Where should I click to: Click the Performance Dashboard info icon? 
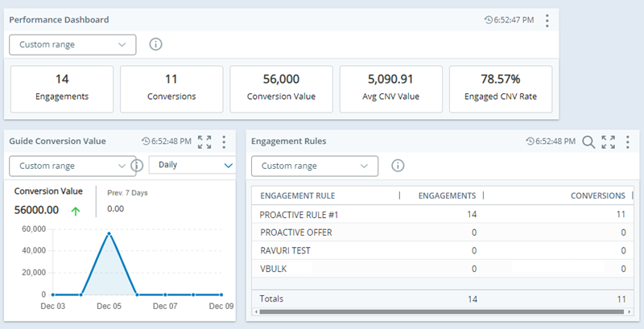click(155, 44)
